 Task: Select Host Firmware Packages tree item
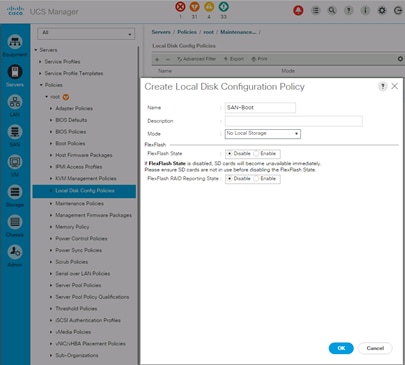tap(84, 155)
